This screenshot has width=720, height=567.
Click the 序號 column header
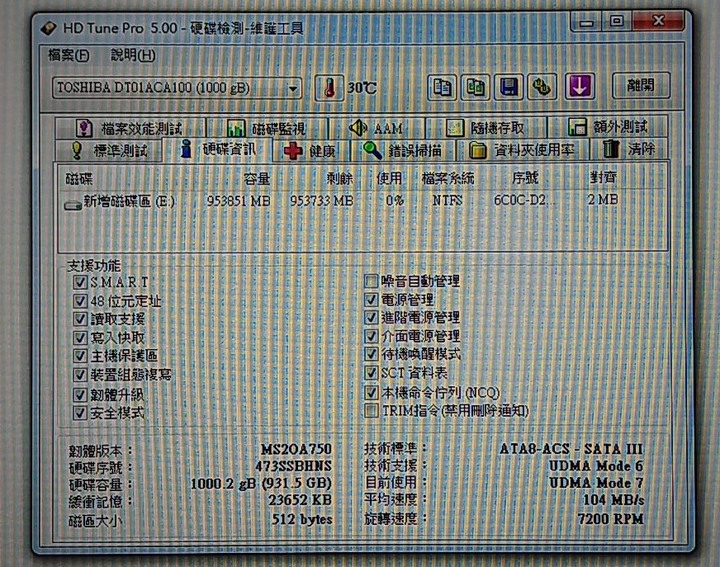(525, 178)
